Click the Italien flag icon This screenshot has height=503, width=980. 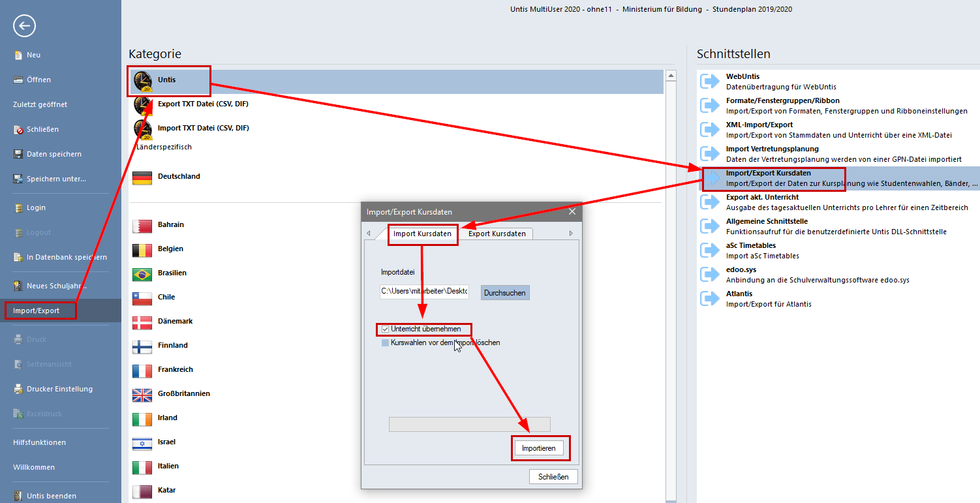tap(142, 467)
